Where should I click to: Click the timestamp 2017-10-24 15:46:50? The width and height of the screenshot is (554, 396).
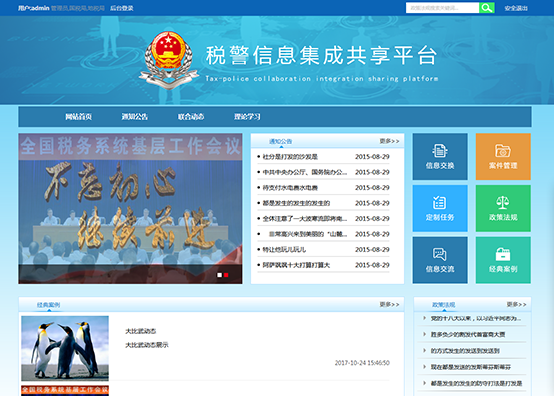362,363
